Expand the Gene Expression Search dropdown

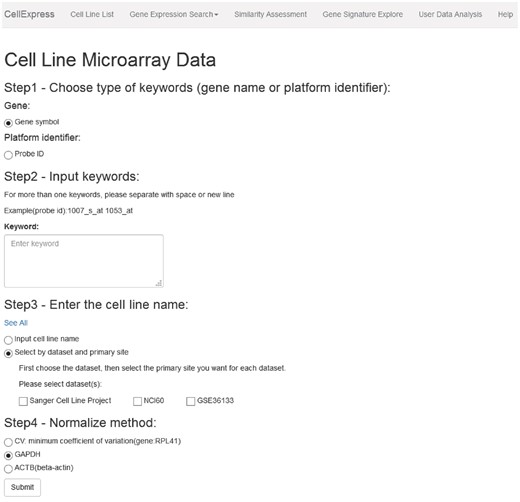tap(174, 14)
